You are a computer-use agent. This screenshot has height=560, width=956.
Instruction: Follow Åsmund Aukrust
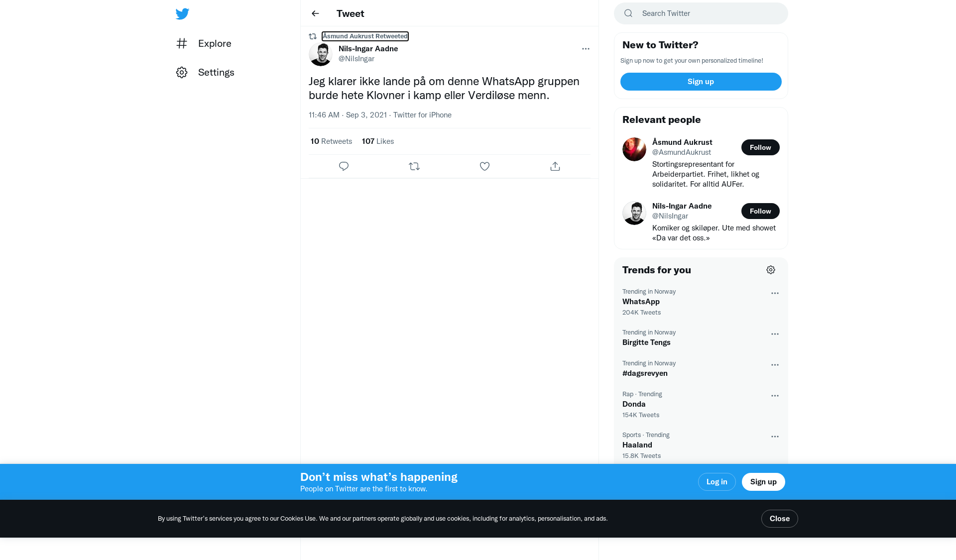click(x=760, y=147)
